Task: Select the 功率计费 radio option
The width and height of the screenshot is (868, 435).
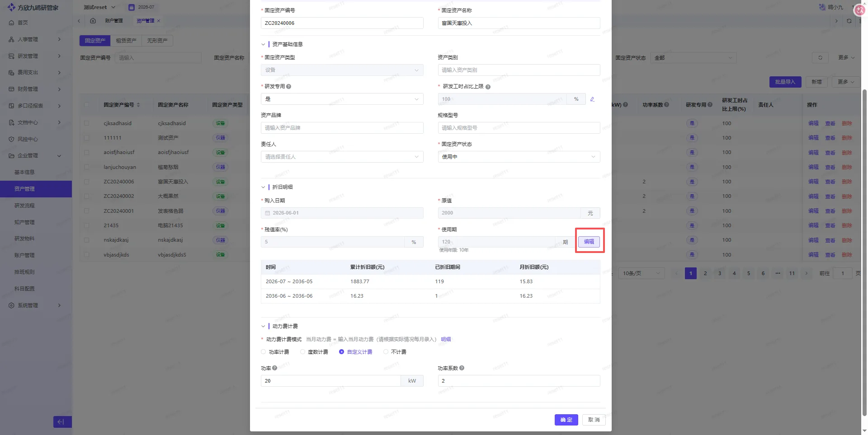Action: [x=264, y=352]
